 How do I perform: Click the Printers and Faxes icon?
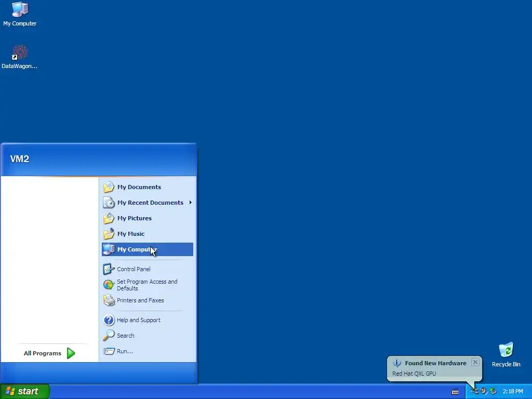pyautogui.click(x=109, y=300)
